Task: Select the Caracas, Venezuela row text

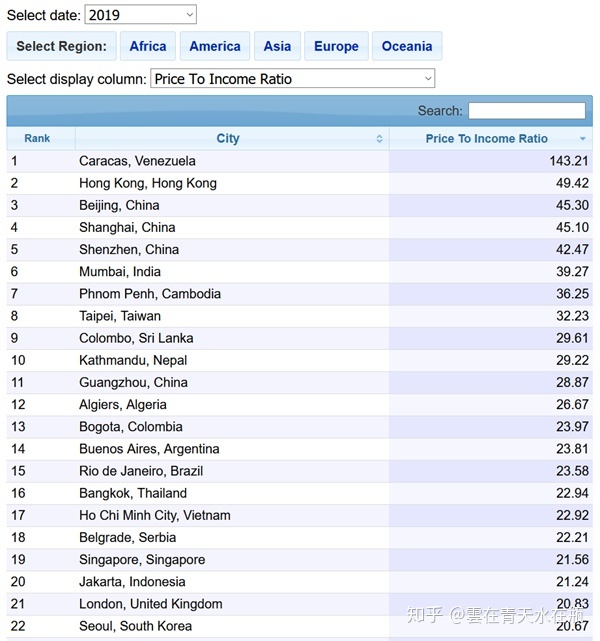Action: click(137, 161)
